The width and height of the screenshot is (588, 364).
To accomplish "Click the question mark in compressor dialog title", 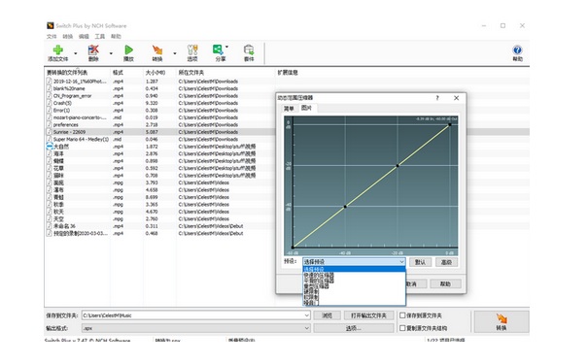I will coord(437,98).
